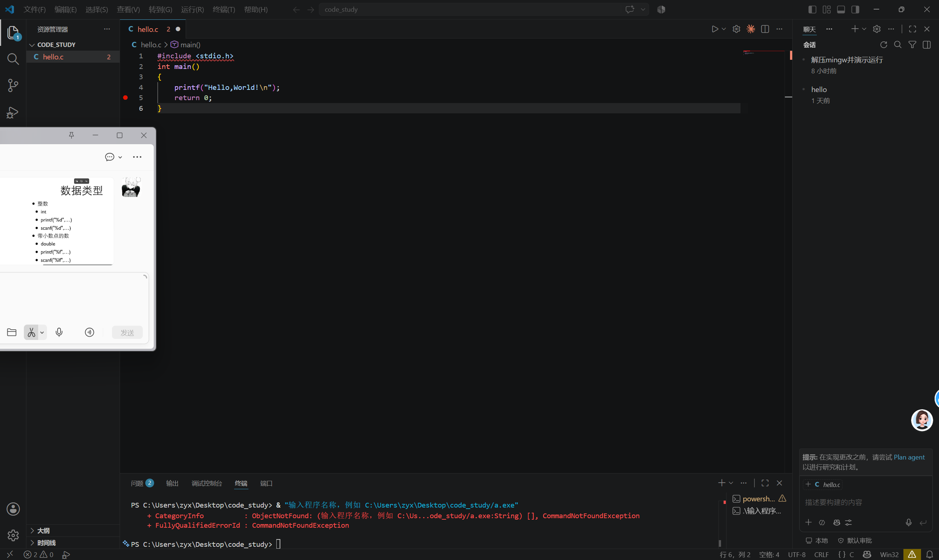Toggle the primary sidebar layout button
Viewport: 939px width, 560px height.
[x=812, y=10]
